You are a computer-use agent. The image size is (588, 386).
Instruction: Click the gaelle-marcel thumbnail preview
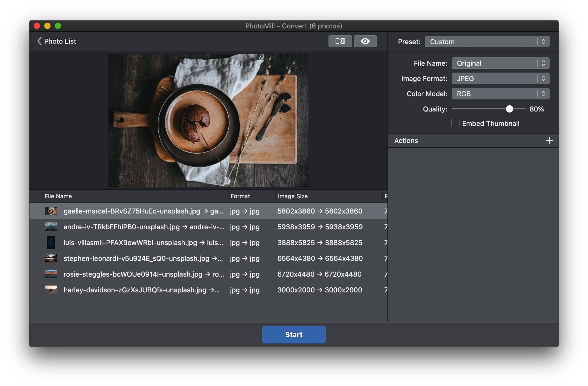pyautogui.click(x=51, y=211)
